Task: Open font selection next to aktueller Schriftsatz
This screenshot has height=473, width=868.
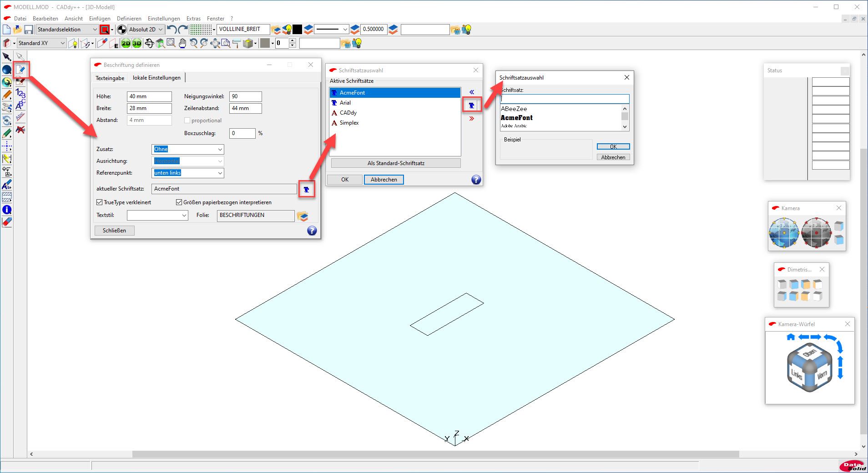Action: (306, 189)
